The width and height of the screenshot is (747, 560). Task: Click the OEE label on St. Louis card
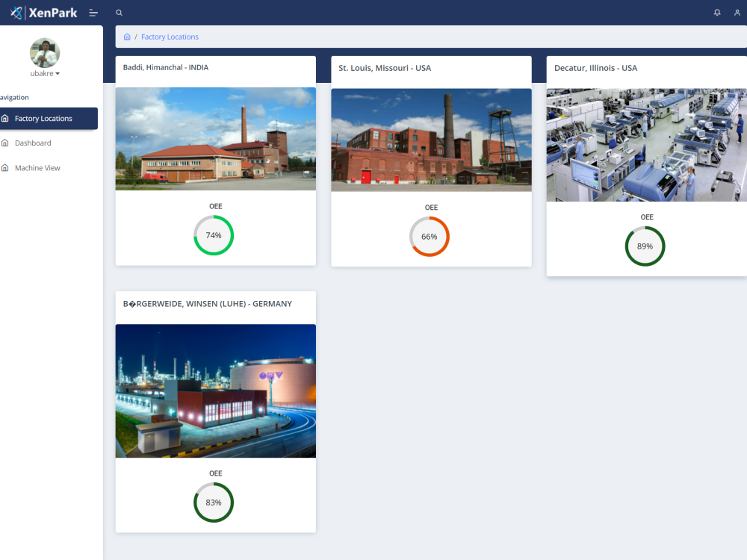click(x=431, y=208)
